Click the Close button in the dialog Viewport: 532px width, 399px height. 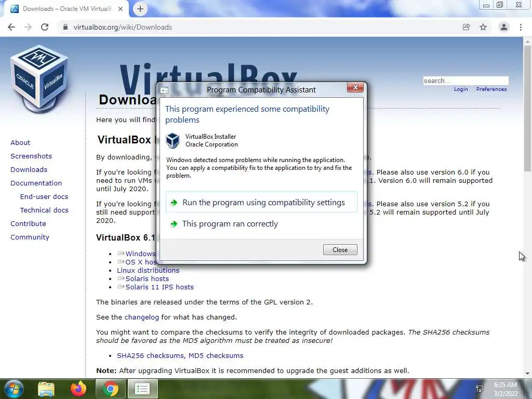(x=340, y=250)
